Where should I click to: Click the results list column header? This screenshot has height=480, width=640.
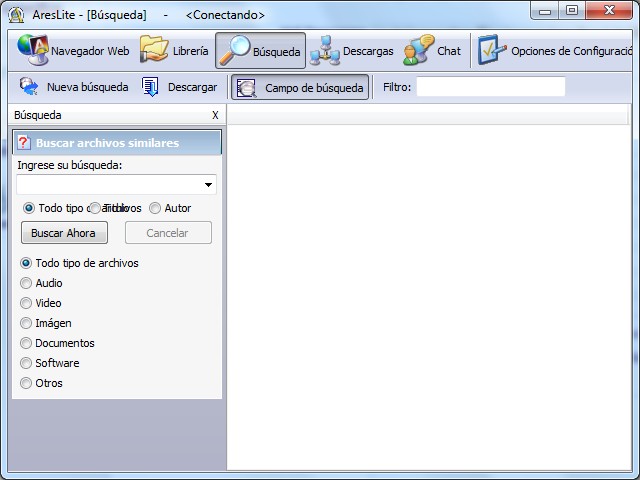(427, 117)
